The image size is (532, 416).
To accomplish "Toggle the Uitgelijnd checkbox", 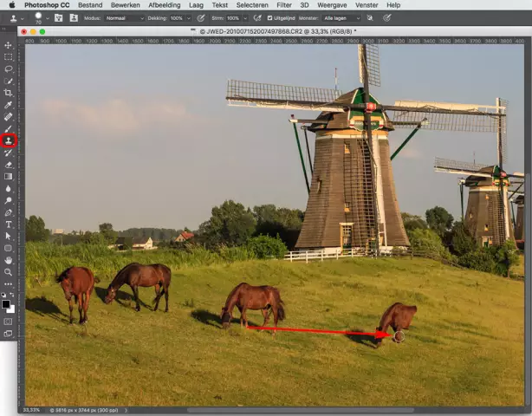I will point(269,17).
